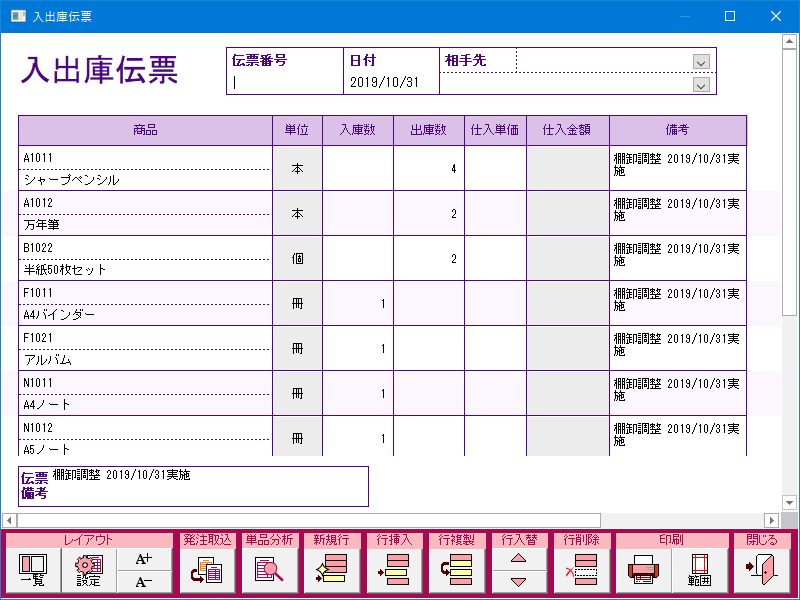Click the horizontal scrollbar right arrow
The height and width of the screenshot is (600, 800).
point(771,520)
